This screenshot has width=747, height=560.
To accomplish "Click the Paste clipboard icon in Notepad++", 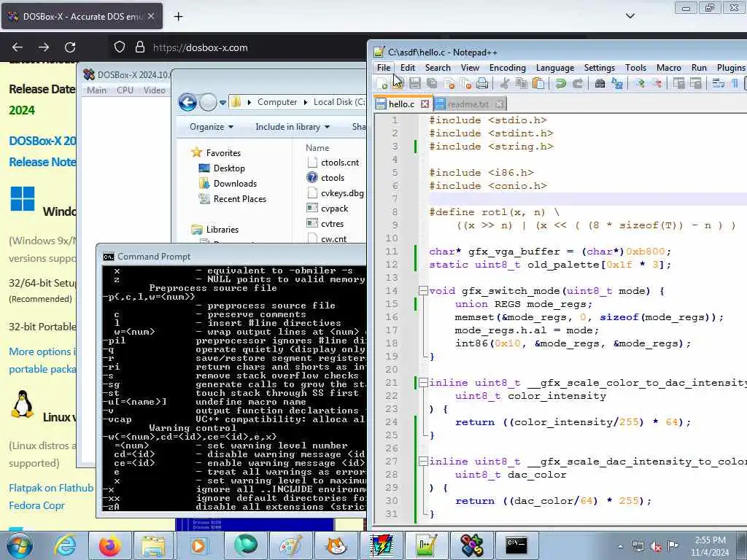I will click(x=538, y=84).
